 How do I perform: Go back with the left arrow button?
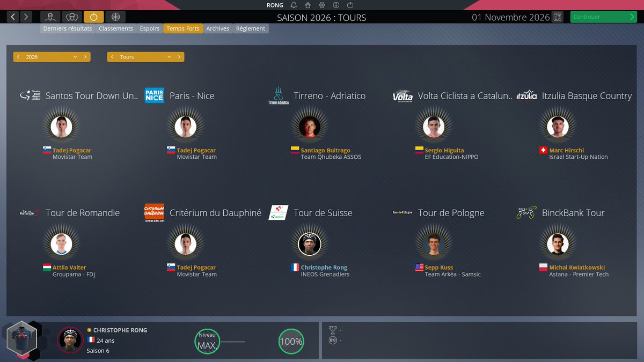coord(13,17)
